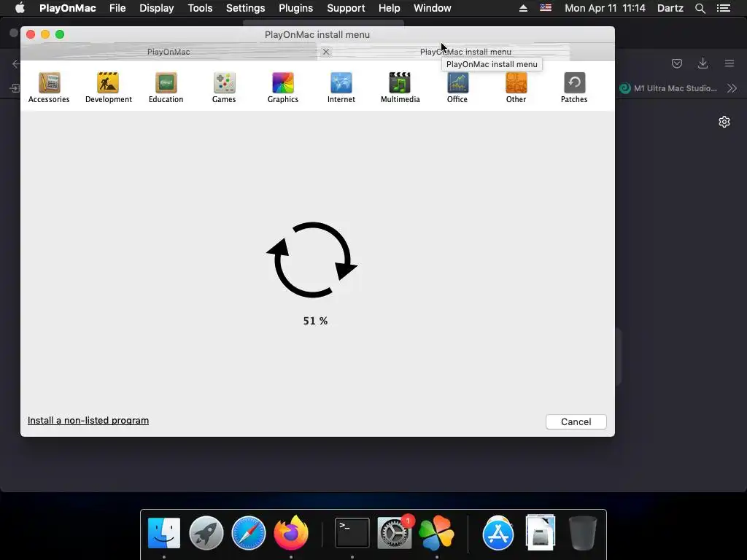Open the PlayOnMac application menu

[68, 8]
